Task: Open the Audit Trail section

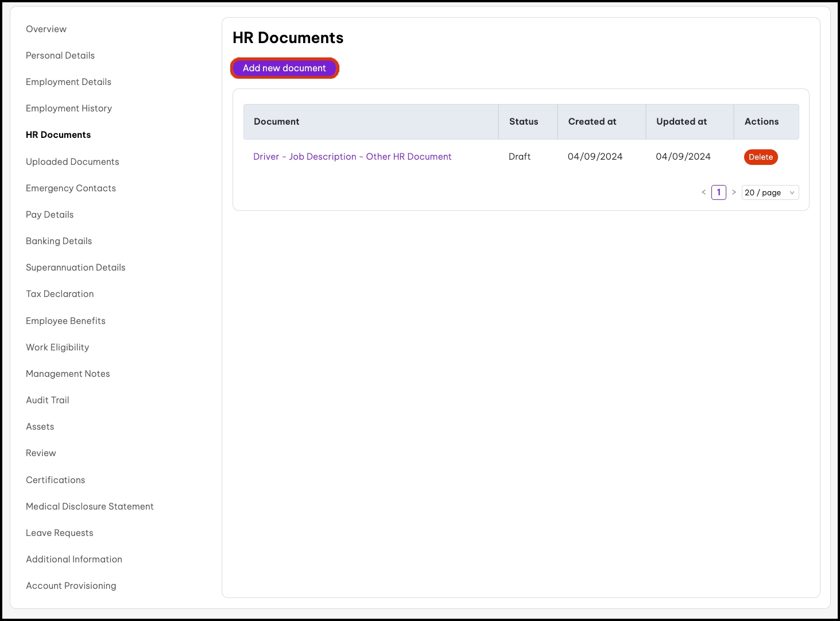Action: tap(47, 400)
